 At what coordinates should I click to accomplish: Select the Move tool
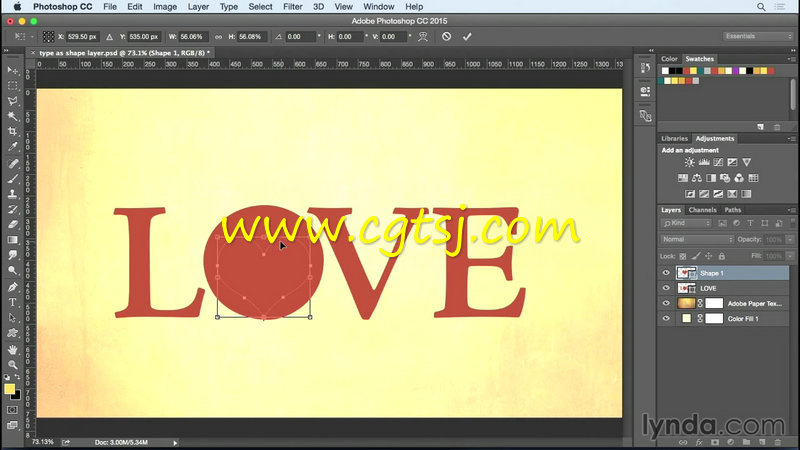point(12,70)
